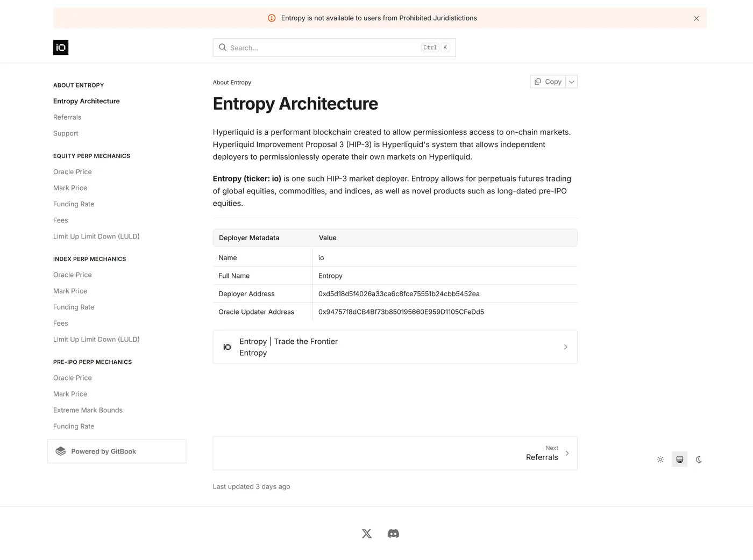Focus the Search input field
The image size is (753, 560).
[334, 48]
